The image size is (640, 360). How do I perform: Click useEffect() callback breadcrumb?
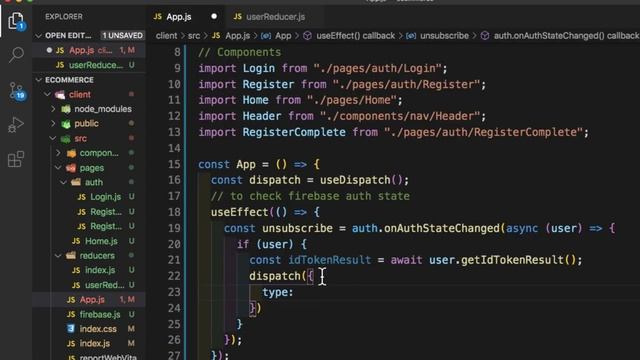click(x=356, y=36)
